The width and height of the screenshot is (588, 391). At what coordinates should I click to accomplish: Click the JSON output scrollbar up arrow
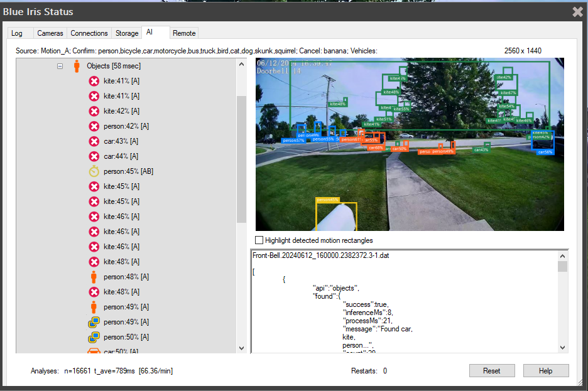562,256
